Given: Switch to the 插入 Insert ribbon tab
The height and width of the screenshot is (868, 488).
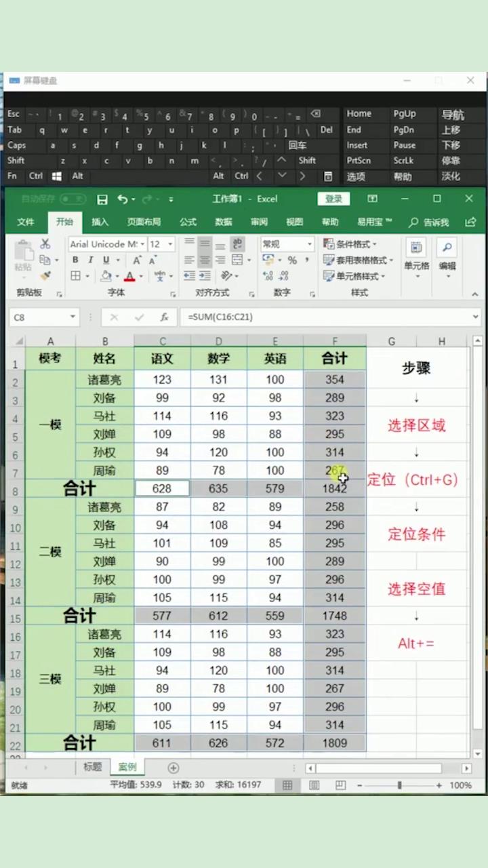Looking at the screenshot, I should [x=100, y=222].
